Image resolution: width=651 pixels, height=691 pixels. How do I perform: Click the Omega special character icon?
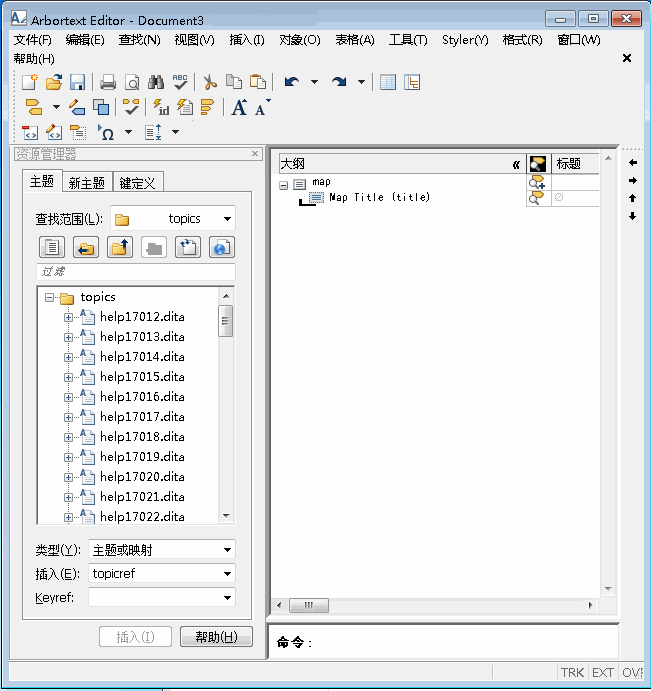click(x=106, y=132)
